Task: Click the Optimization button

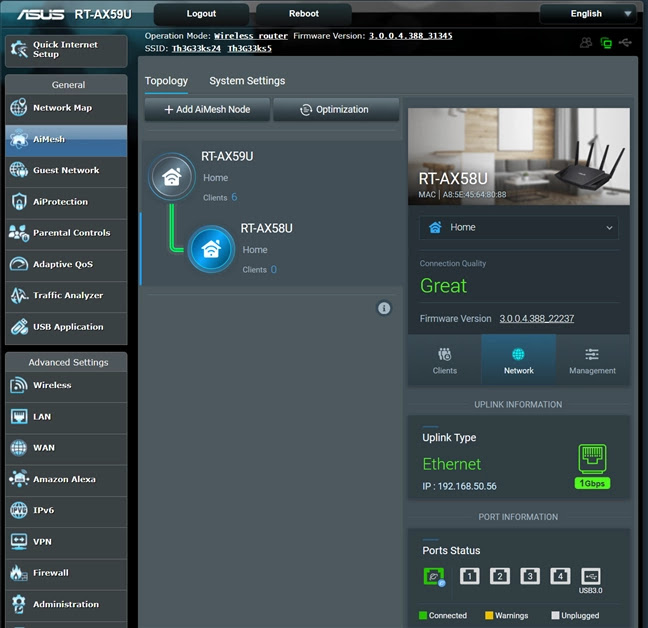Action: tap(336, 109)
